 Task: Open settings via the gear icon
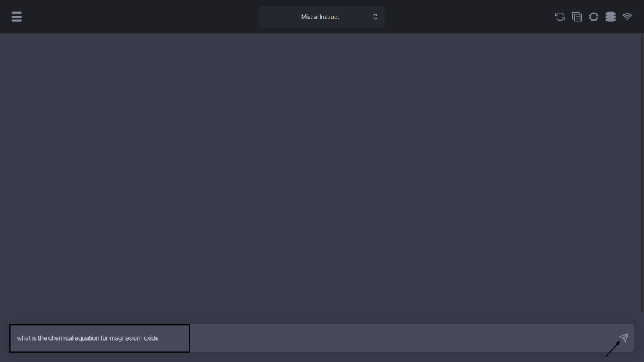(594, 17)
